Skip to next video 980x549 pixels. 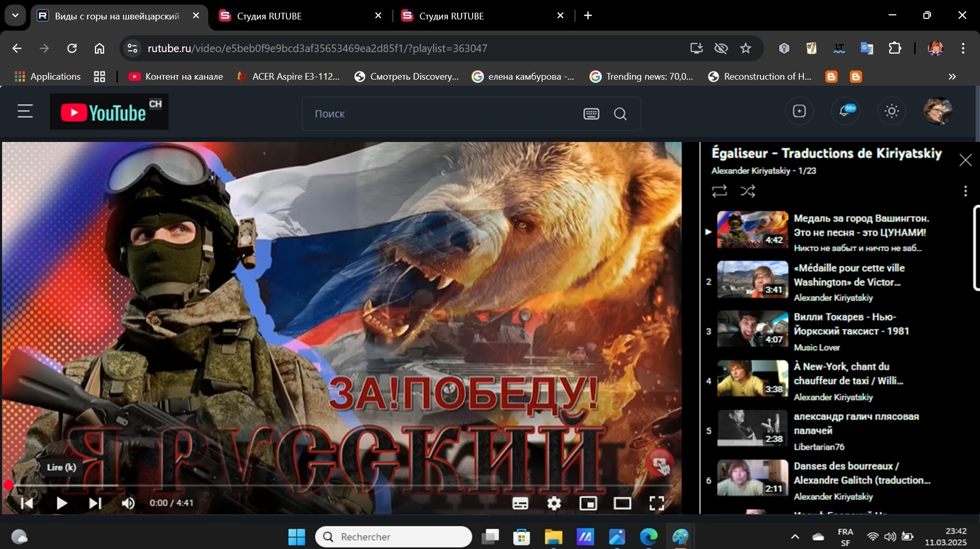[x=95, y=504]
